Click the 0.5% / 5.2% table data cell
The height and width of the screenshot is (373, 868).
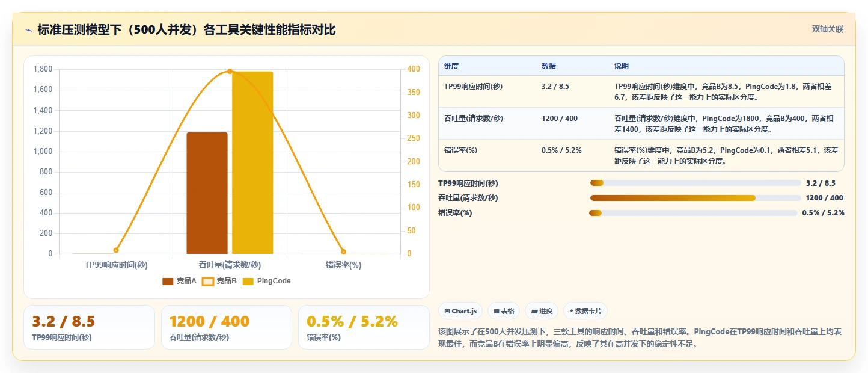tap(572, 155)
